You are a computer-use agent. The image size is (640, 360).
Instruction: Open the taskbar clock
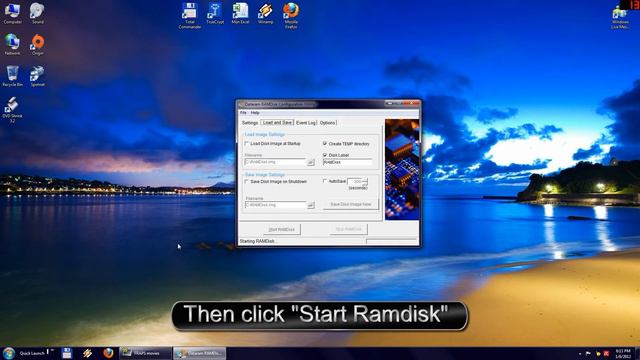[x=623, y=353]
